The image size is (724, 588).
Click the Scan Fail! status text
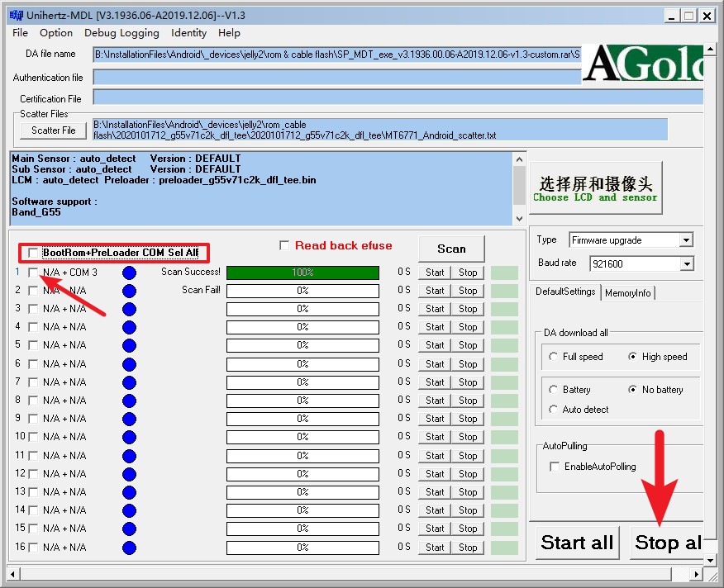pyautogui.click(x=201, y=290)
